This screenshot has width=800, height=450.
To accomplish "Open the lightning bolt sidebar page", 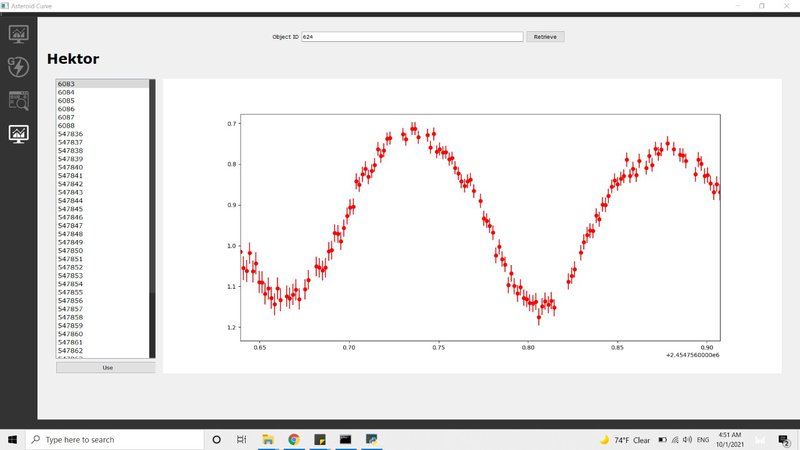I will [x=18, y=67].
